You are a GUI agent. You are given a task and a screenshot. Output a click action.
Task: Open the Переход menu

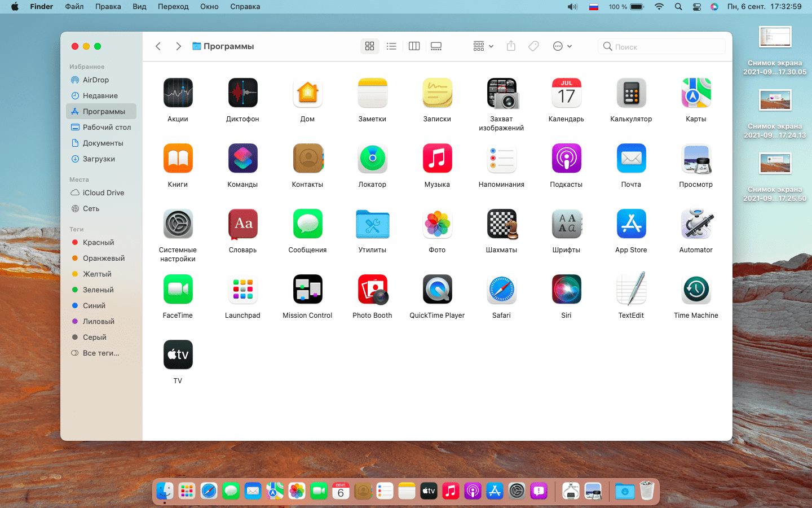pos(173,7)
